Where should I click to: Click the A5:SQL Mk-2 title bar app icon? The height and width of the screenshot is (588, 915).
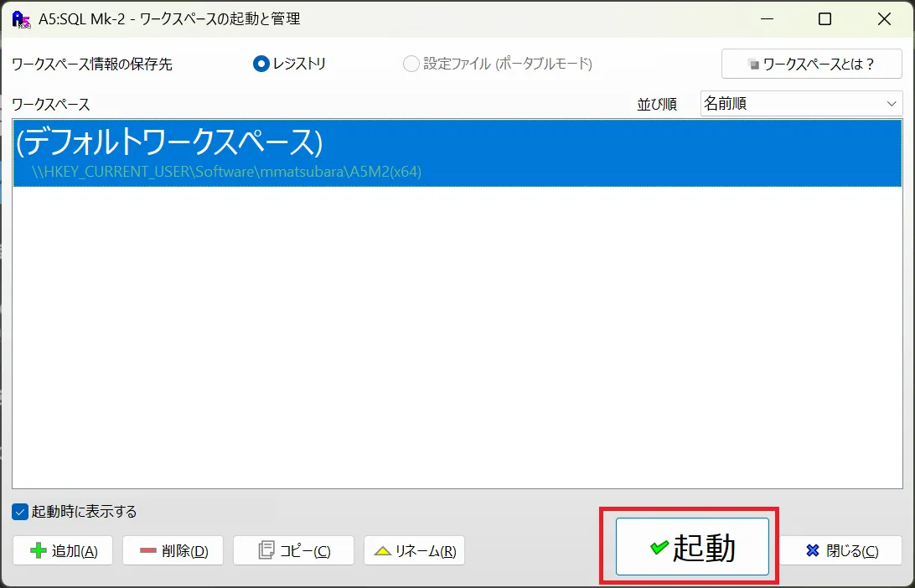pyautogui.click(x=22, y=18)
